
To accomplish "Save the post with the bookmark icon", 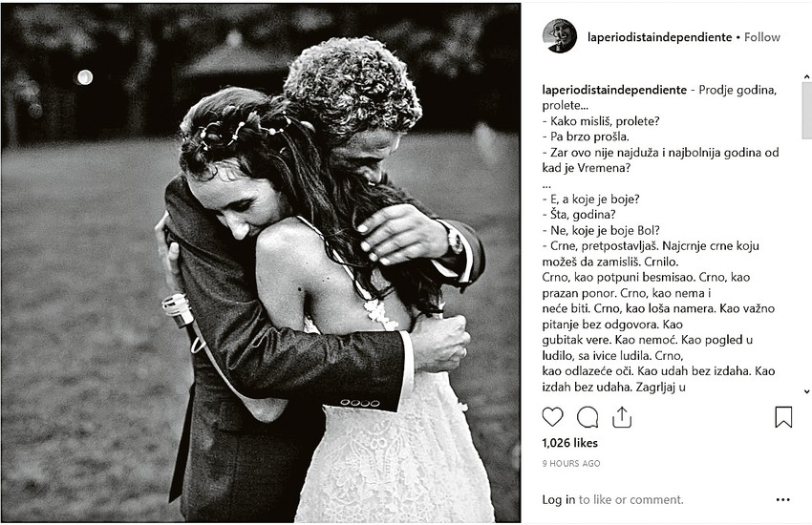I will coord(783,417).
